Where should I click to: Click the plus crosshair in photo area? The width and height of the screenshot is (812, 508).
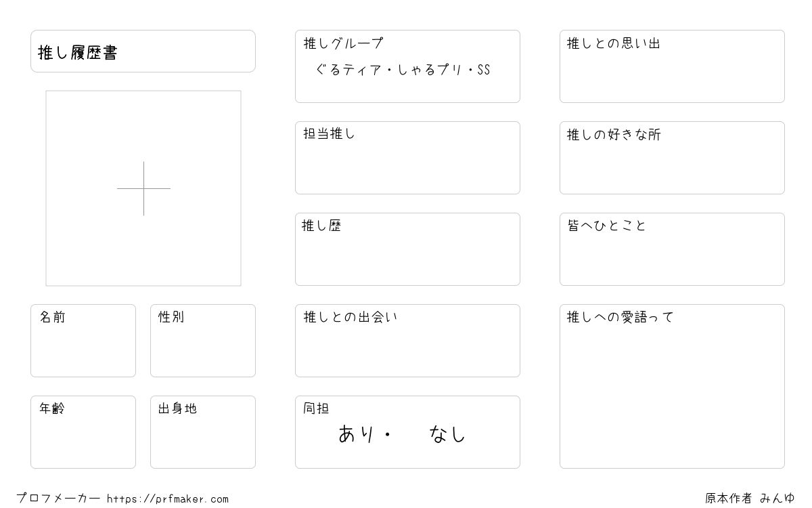pos(143,188)
